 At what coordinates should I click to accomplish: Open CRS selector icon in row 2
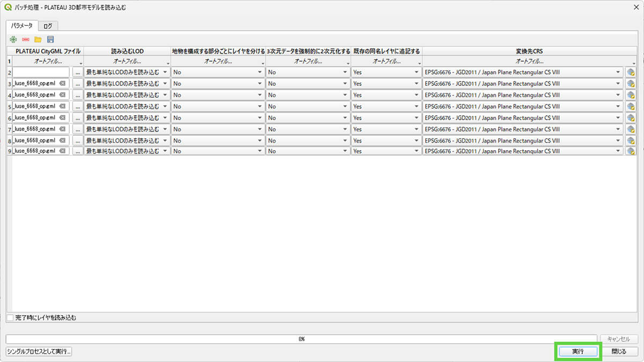(631, 72)
